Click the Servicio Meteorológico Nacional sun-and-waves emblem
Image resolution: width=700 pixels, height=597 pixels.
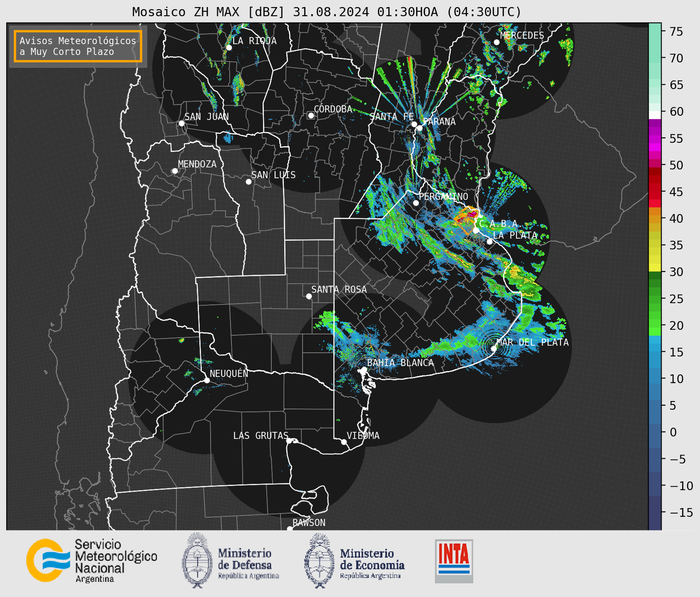click(x=49, y=560)
